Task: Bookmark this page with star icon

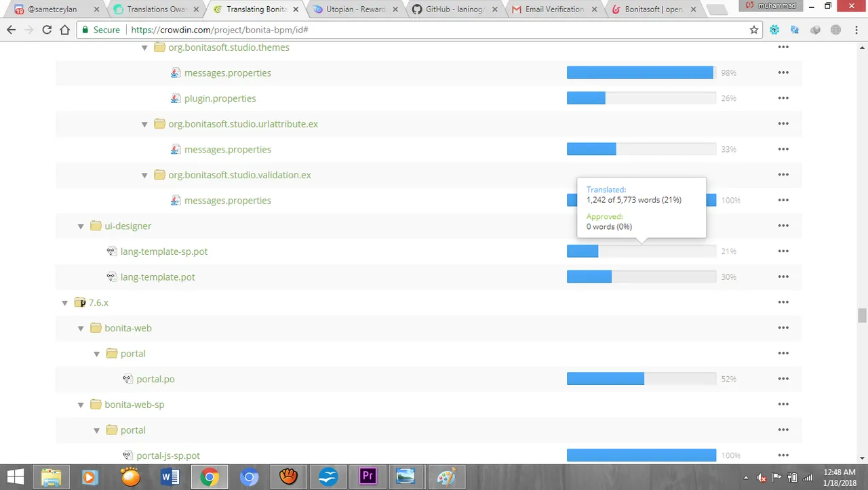Action: click(754, 30)
